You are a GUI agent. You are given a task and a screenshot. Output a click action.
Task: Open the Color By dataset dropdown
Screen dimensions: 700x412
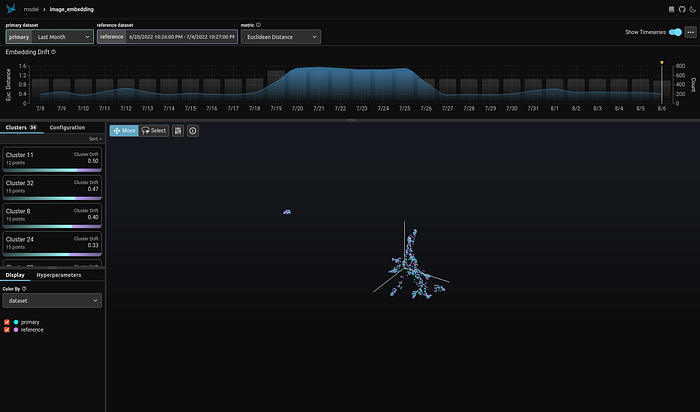(52, 301)
